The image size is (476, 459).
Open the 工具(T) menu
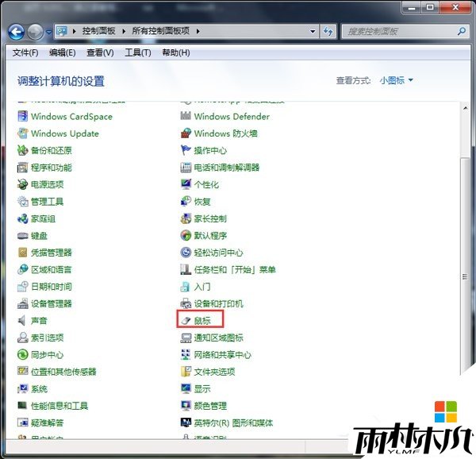[137, 52]
